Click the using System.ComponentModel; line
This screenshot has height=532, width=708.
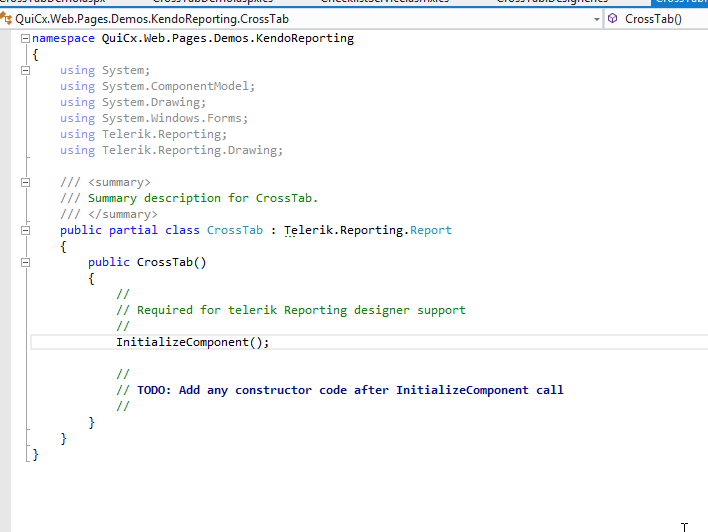[158, 86]
